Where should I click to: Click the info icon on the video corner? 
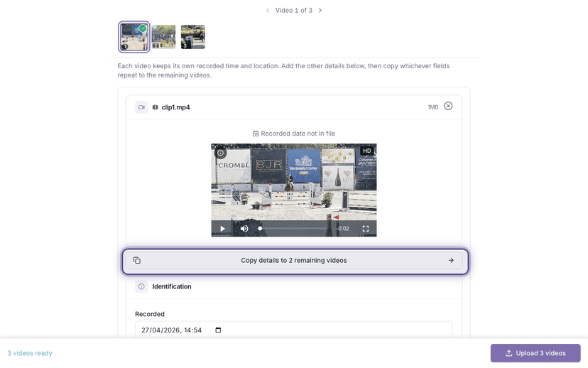pyautogui.click(x=220, y=153)
